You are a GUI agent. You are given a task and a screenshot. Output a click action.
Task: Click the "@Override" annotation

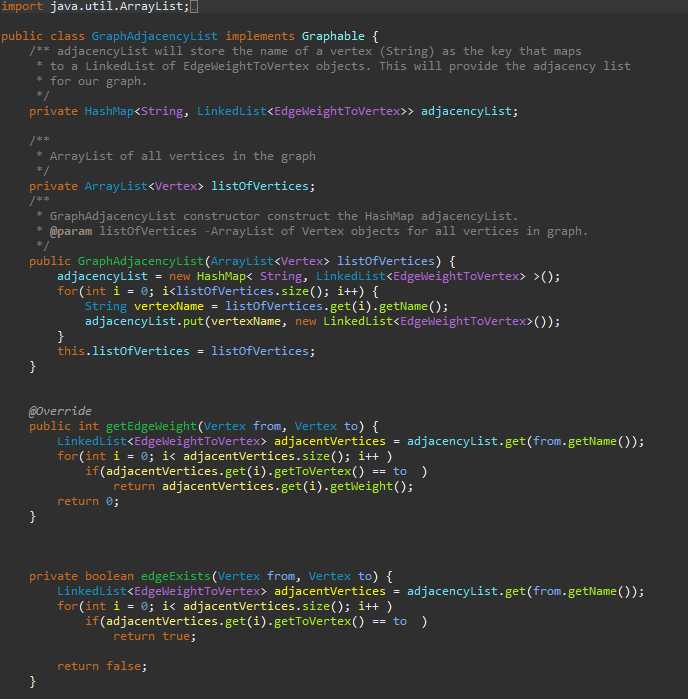[60, 411]
